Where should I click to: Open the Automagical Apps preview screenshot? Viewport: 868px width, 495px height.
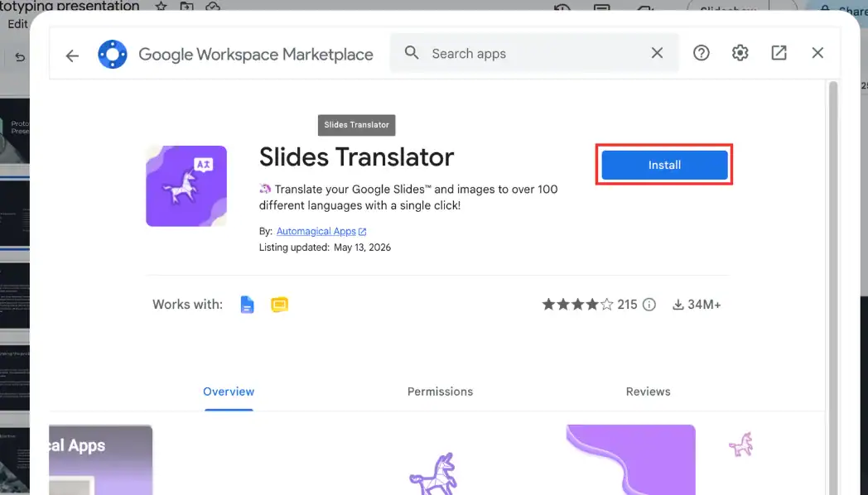click(101, 459)
